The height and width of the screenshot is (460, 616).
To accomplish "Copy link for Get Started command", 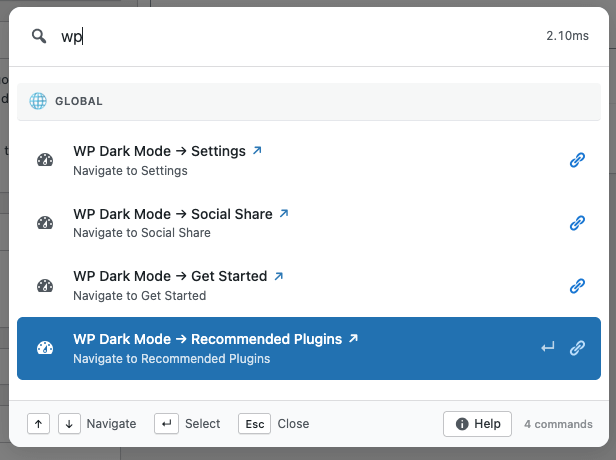I will point(577,286).
